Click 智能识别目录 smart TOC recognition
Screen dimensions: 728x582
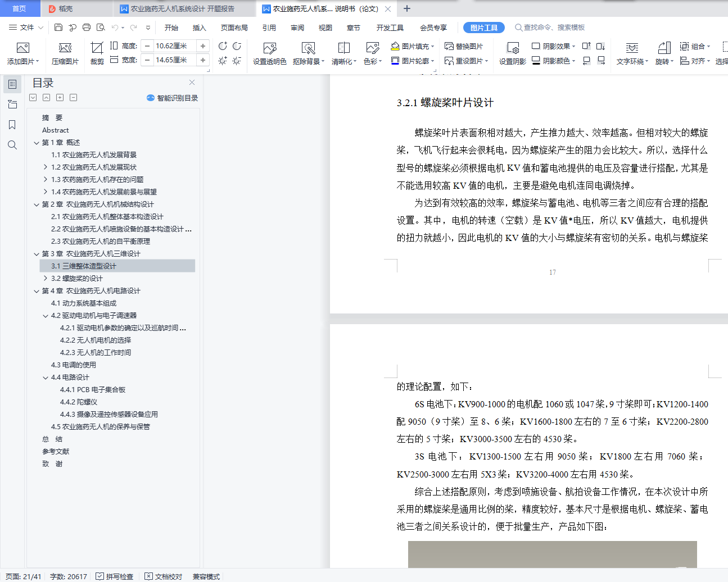172,98
